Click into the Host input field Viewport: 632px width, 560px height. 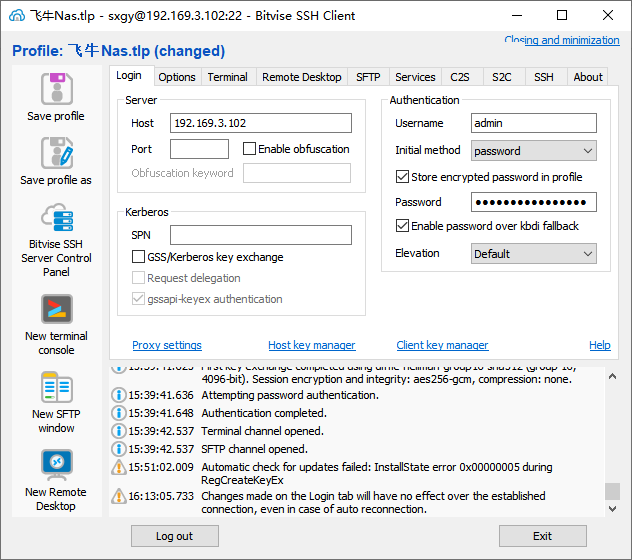click(x=260, y=123)
